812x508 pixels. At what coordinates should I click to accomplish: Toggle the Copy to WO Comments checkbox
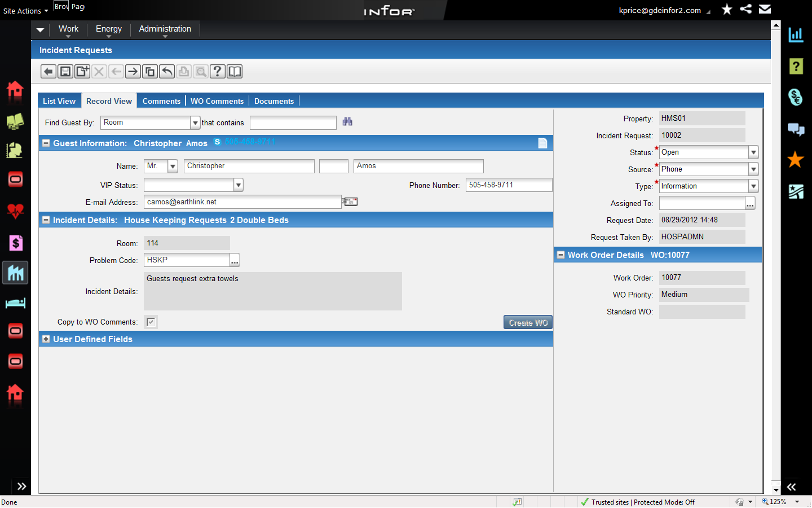[x=151, y=322]
